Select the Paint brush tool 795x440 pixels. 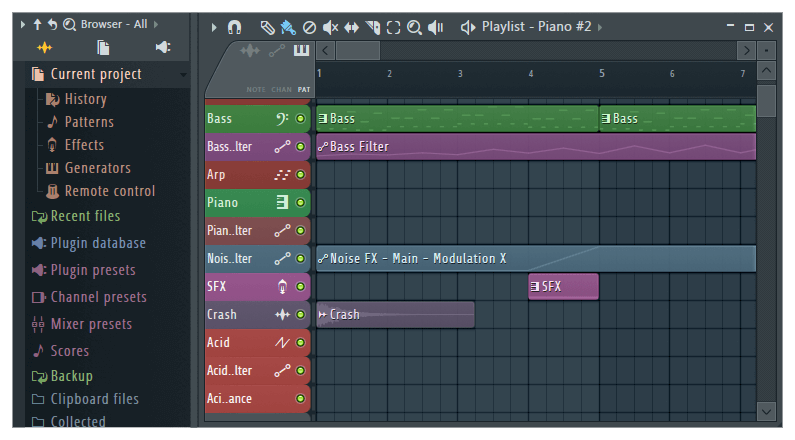point(289,27)
